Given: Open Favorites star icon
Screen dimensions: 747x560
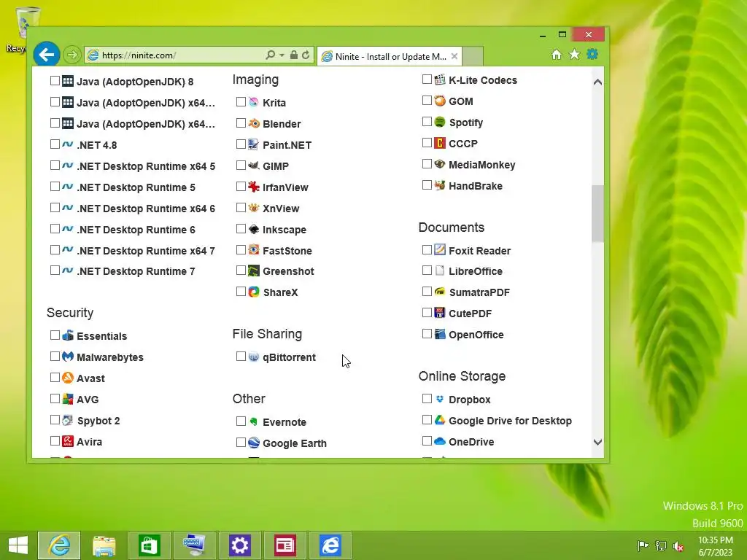Looking at the screenshot, I should coord(575,54).
